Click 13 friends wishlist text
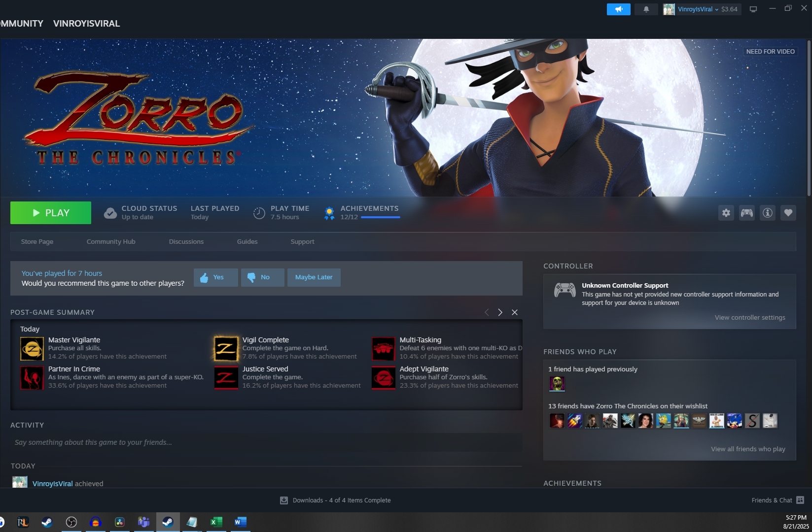The height and width of the screenshot is (532, 812). (628, 406)
